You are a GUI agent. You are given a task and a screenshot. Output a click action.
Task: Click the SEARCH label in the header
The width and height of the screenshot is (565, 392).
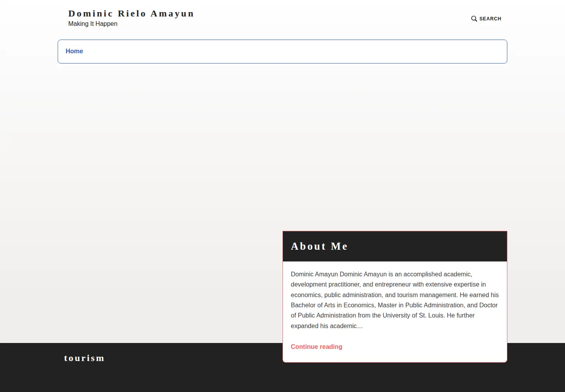pos(490,19)
